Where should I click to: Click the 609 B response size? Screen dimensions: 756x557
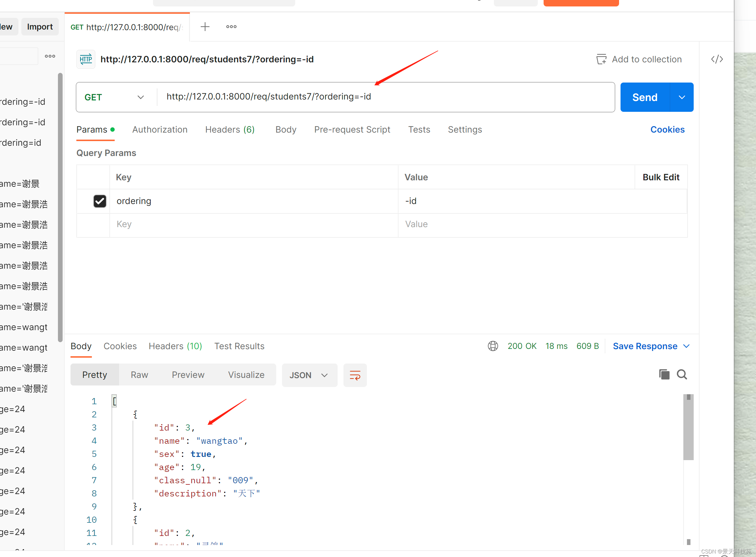pyautogui.click(x=587, y=346)
